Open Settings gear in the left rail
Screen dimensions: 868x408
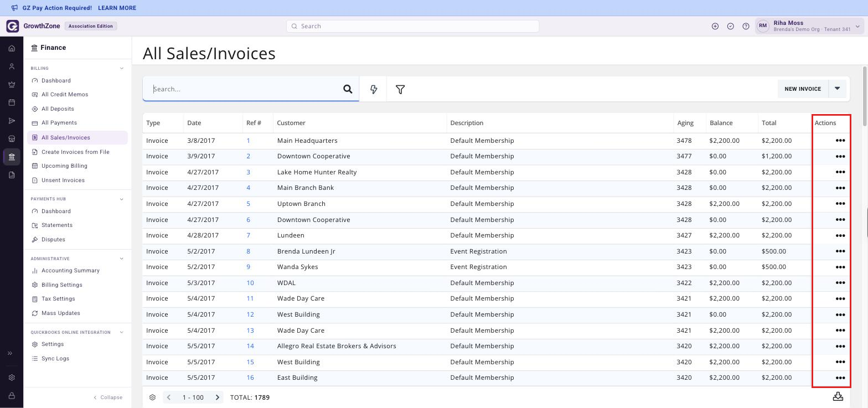click(x=12, y=378)
